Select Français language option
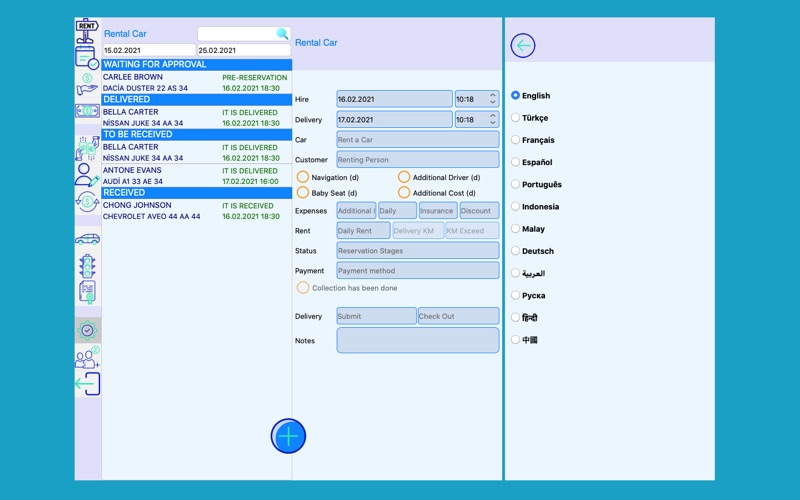The image size is (800, 500). [x=533, y=140]
